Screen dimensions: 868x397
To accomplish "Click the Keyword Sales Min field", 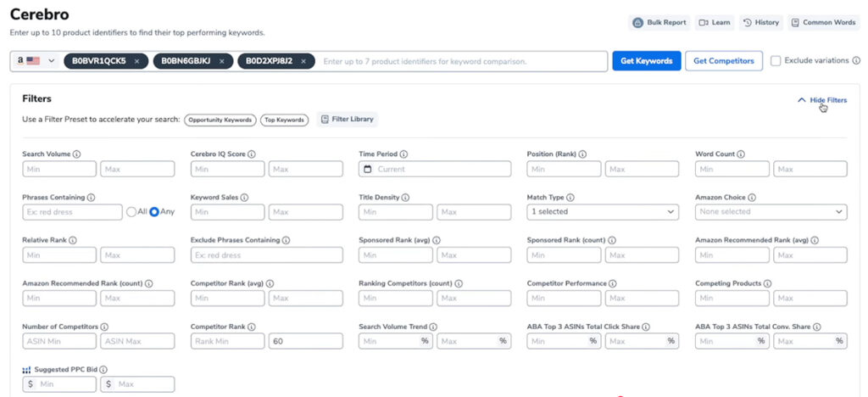I will pos(227,212).
